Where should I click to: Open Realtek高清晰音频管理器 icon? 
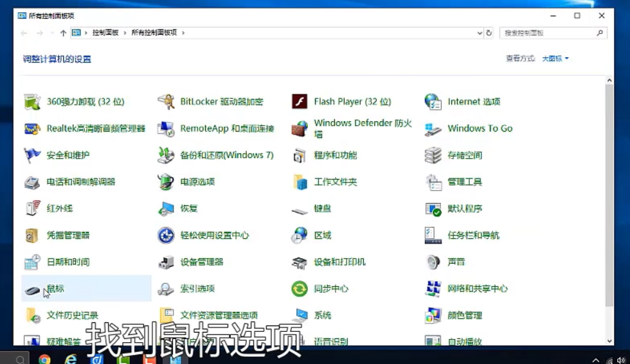click(x=32, y=128)
